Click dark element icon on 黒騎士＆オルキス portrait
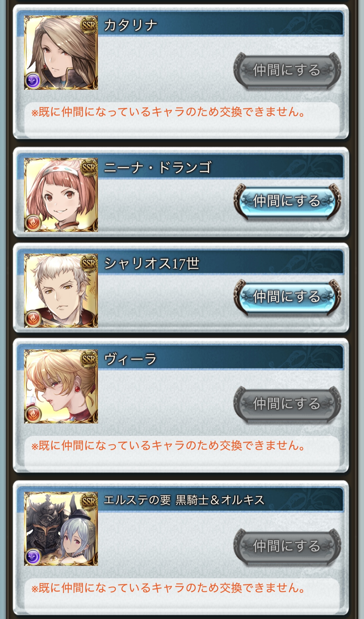Image resolution: width=364 pixels, height=619 pixels. point(33,557)
